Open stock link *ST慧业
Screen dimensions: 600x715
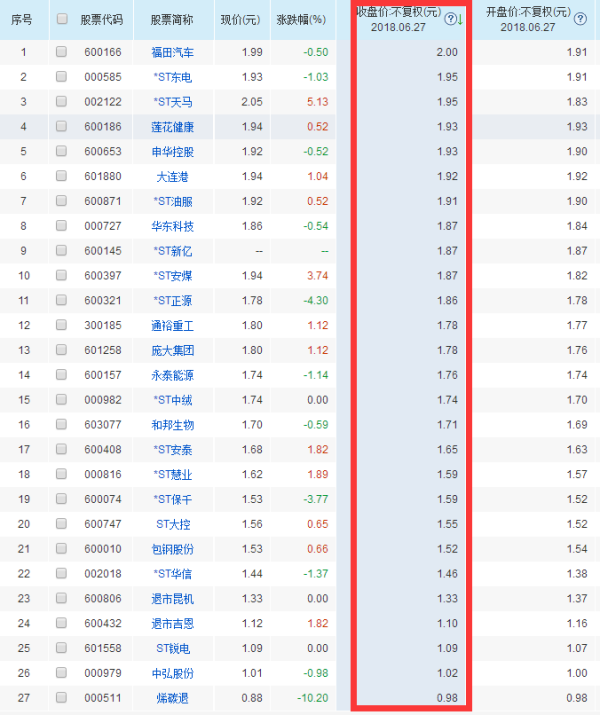pos(172,475)
